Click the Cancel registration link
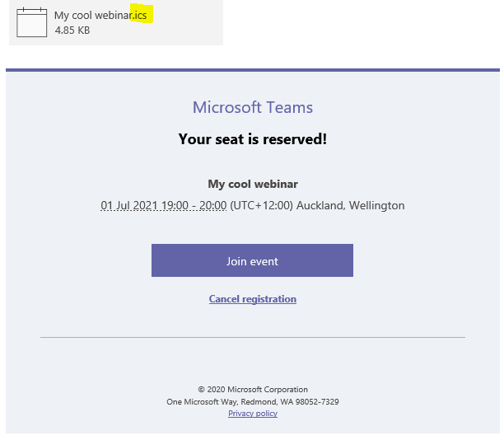Screen dimensions: 504x440 pyautogui.click(x=253, y=299)
